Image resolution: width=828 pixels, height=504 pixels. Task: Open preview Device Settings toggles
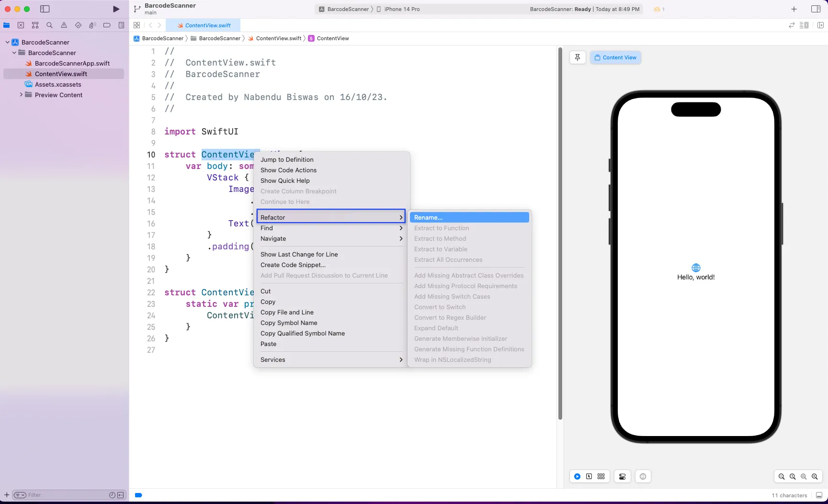(x=622, y=476)
